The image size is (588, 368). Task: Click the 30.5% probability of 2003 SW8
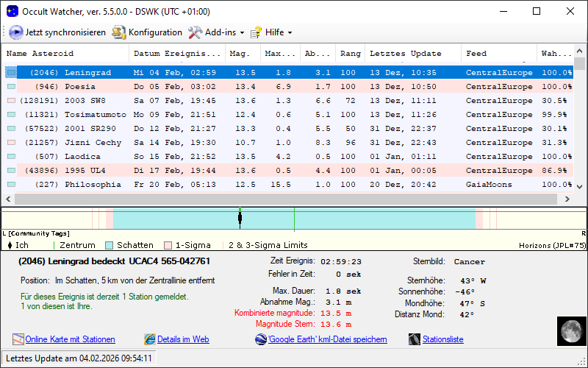(x=555, y=101)
